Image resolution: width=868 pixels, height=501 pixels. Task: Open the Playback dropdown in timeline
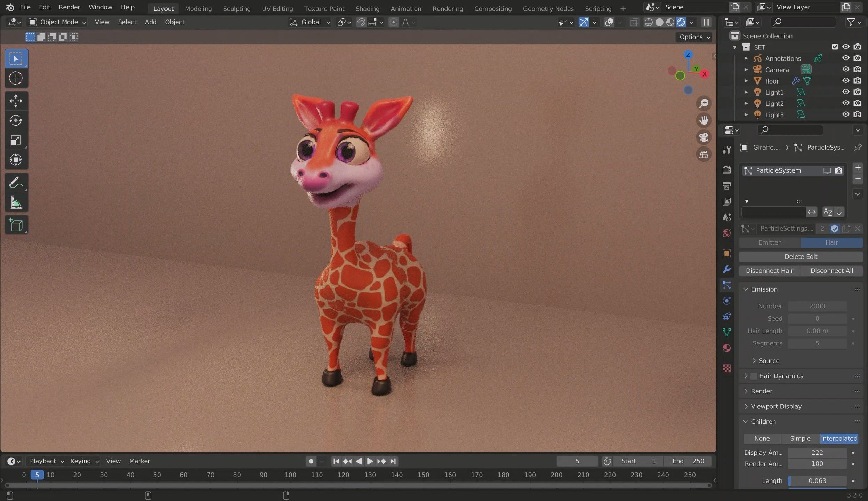point(47,461)
